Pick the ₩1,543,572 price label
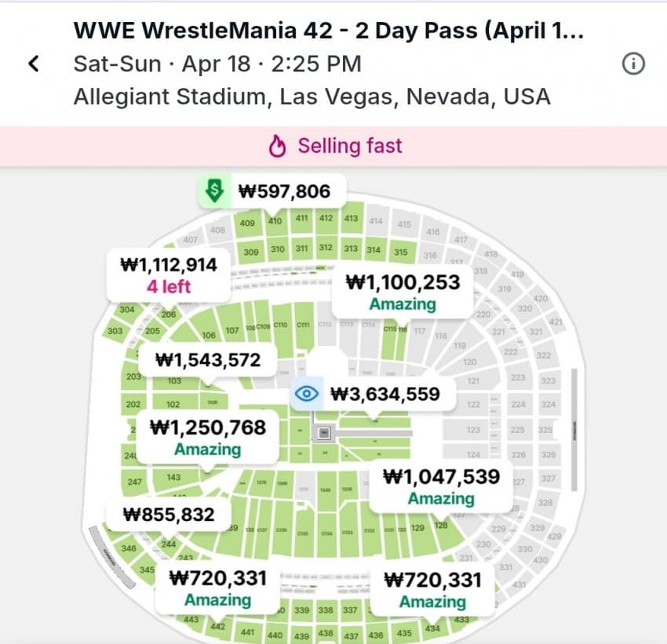 click(207, 361)
